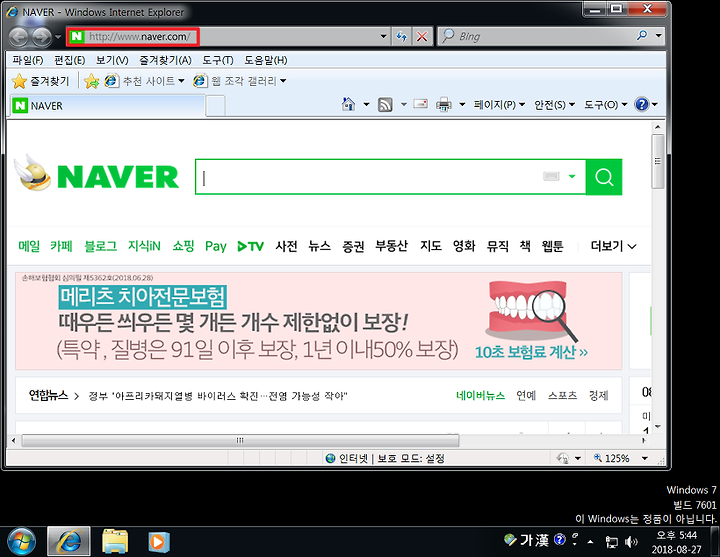720x557 pixels.
Task: Open the 추천 사이트 dropdown
Action: (x=144, y=81)
